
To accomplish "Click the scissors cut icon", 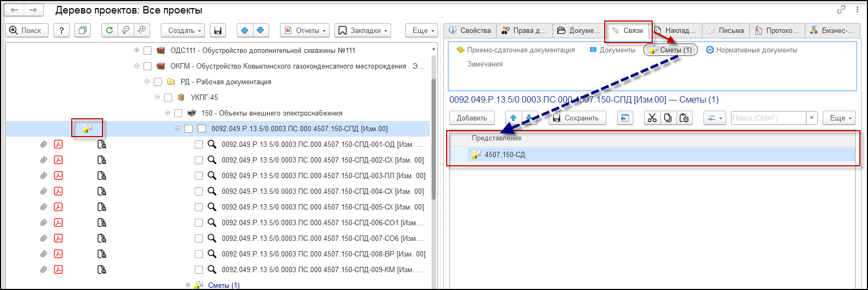I will coord(652,118).
